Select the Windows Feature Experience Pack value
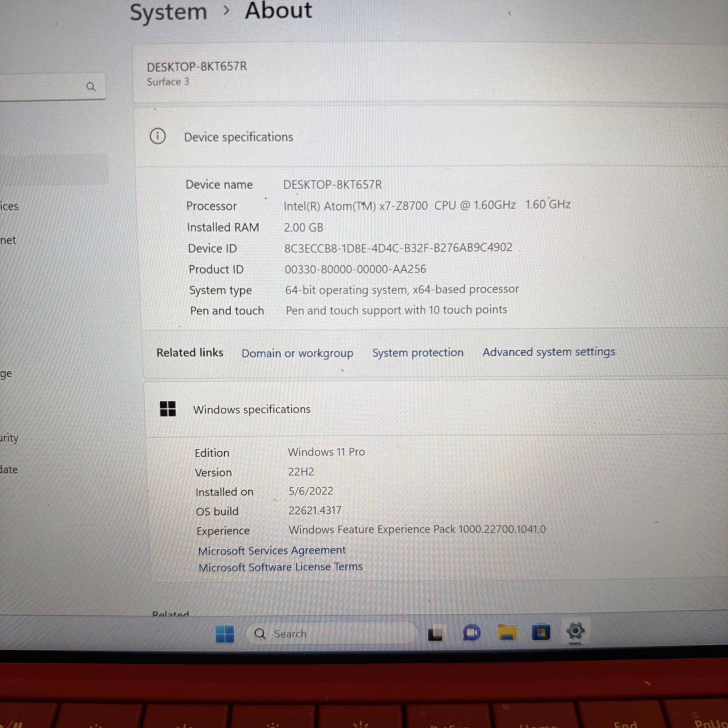 [x=417, y=530]
